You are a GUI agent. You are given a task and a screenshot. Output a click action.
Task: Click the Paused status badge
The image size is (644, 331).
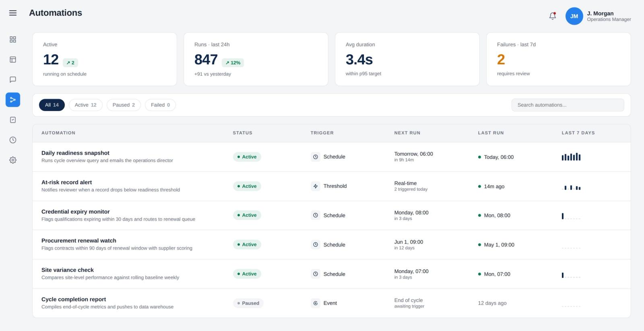click(x=248, y=303)
